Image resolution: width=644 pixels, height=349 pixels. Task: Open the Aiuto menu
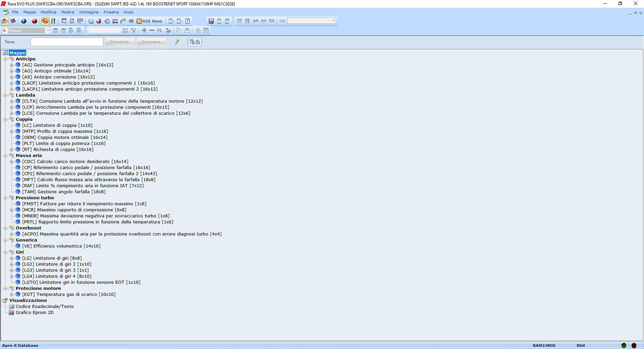(x=128, y=12)
